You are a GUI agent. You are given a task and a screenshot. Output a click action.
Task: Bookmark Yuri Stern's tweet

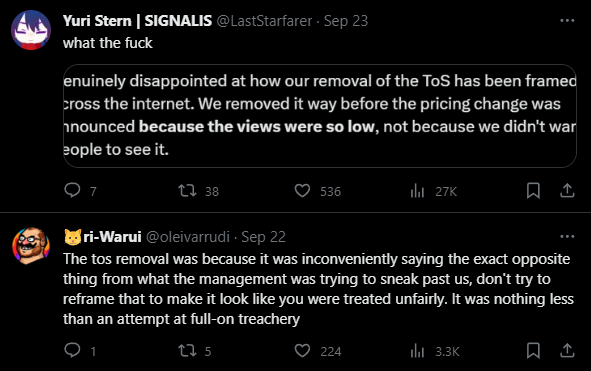(x=533, y=191)
